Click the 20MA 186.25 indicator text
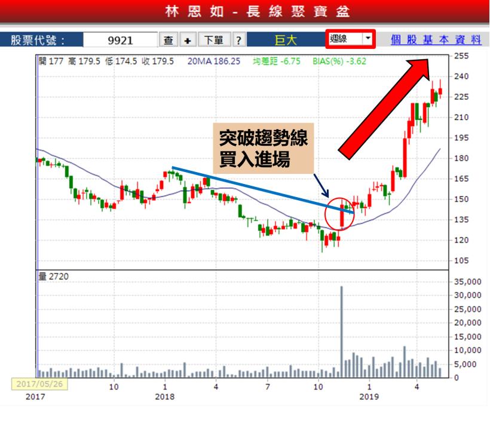The image size is (490, 448). [x=214, y=61]
